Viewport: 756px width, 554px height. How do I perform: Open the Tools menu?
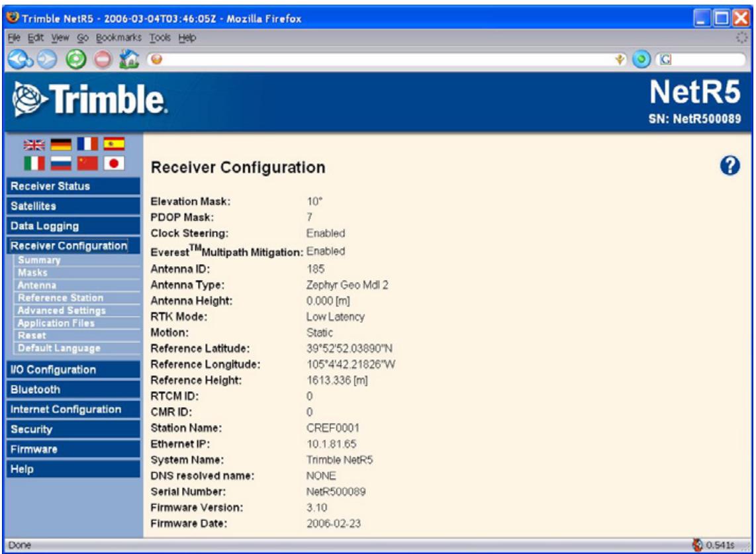click(x=160, y=38)
